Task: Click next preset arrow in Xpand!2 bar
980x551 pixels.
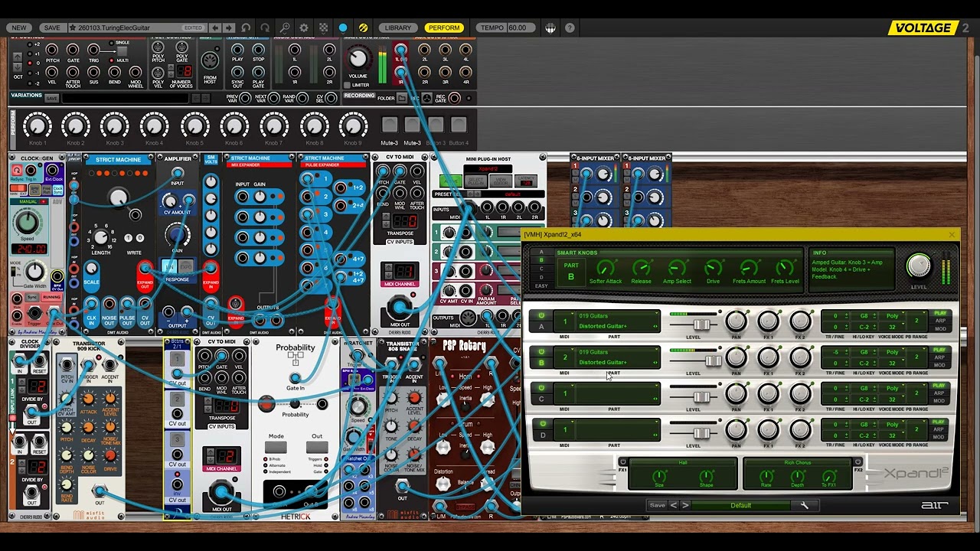Action: (x=685, y=505)
